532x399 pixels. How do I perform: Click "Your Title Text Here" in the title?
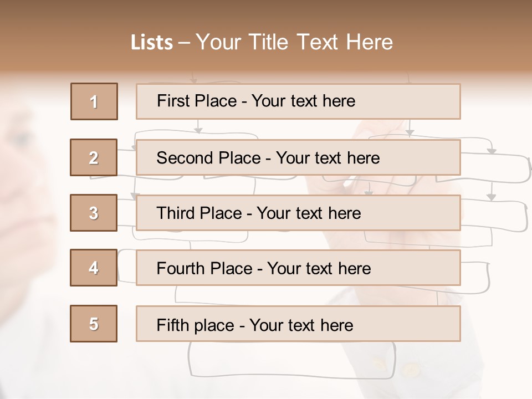coord(294,42)
